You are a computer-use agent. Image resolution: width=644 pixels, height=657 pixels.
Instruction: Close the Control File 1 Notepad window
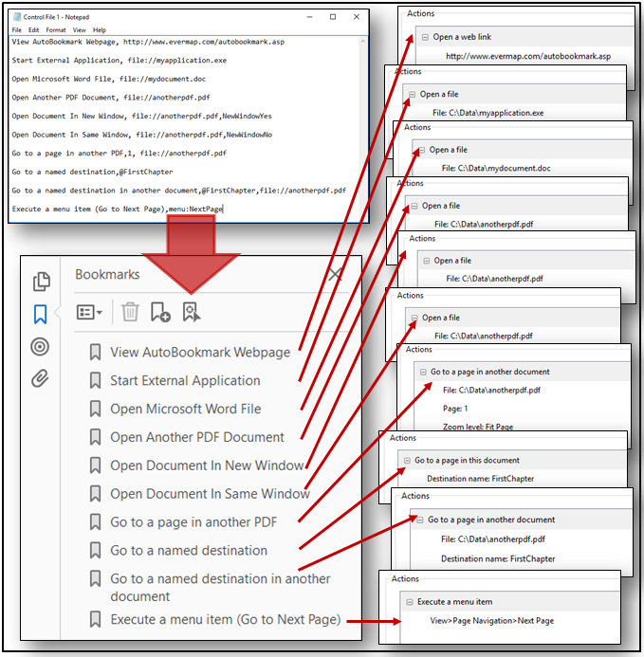(x=357, y=17)
